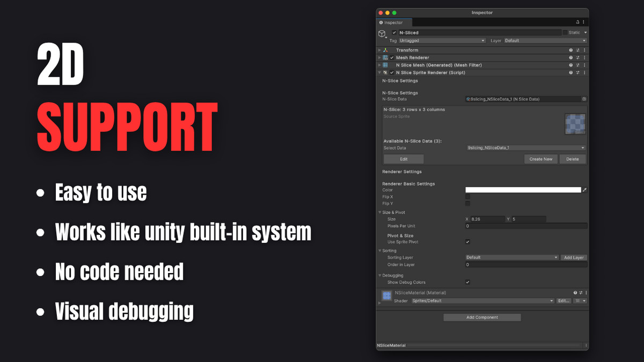
Task: Disable the Mesh Renderer component checkbox
Action: pos(392,57)
